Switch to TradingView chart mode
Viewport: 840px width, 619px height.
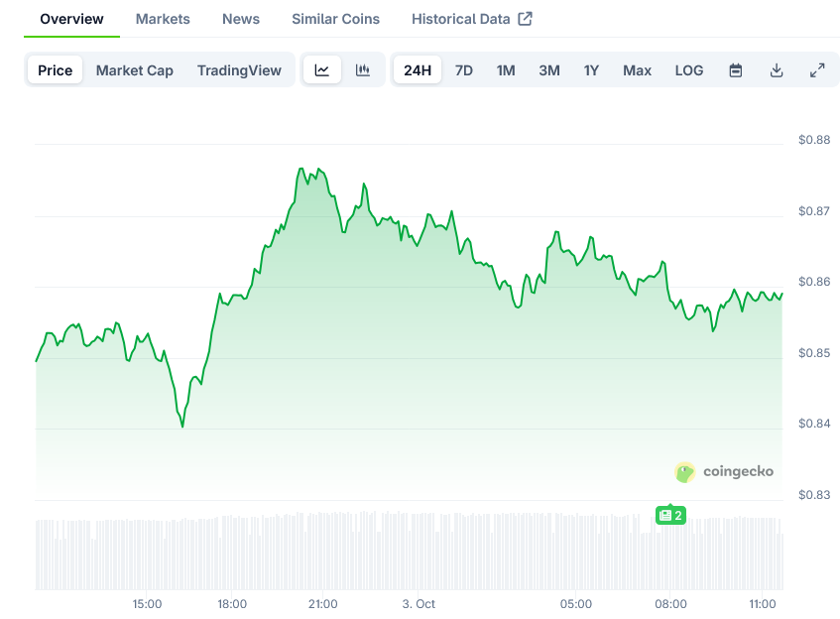click(239, 70)
